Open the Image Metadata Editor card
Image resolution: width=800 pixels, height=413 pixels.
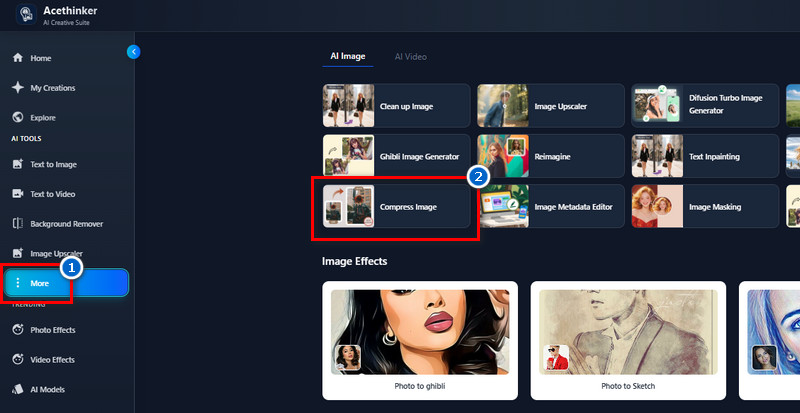(551, 206)
